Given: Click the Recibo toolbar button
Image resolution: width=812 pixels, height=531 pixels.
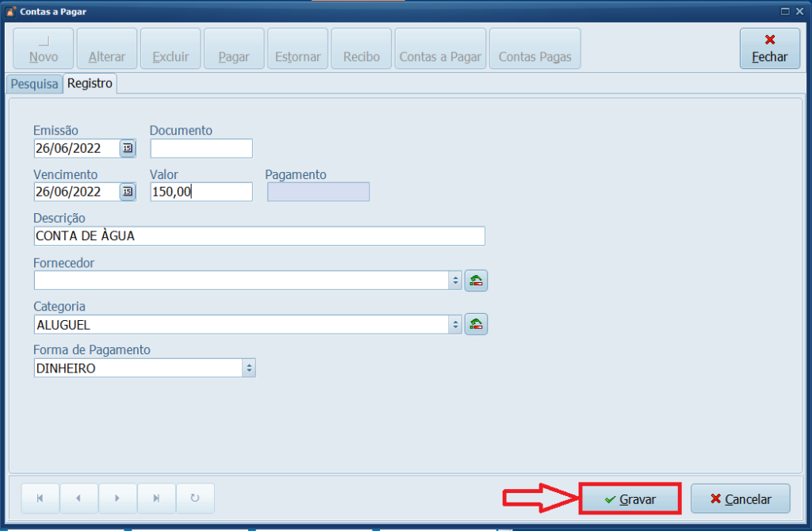Looking at the screenshot, I should pyautogui.click(x=362, y=48).
